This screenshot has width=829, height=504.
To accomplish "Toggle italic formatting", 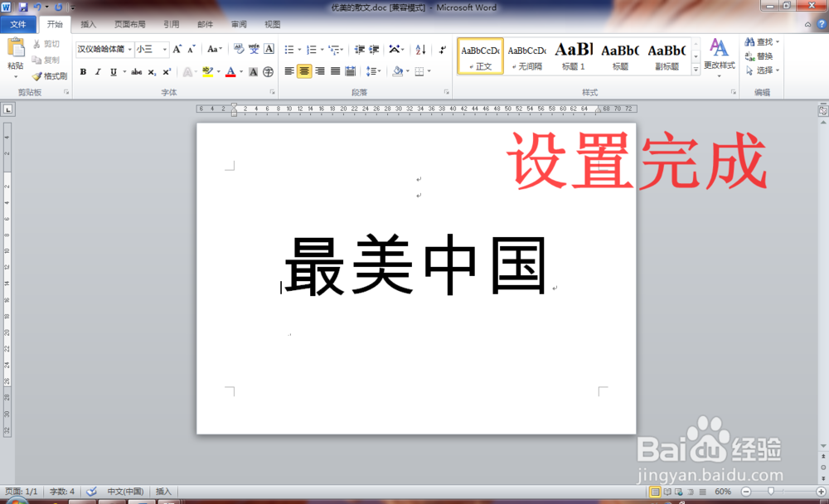I will [97, 72].
